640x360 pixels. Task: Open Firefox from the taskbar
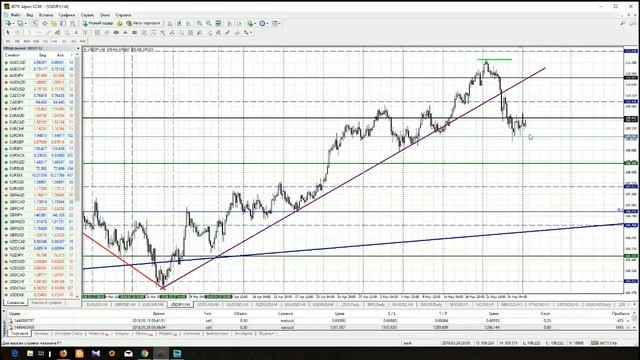coord(63,353)
